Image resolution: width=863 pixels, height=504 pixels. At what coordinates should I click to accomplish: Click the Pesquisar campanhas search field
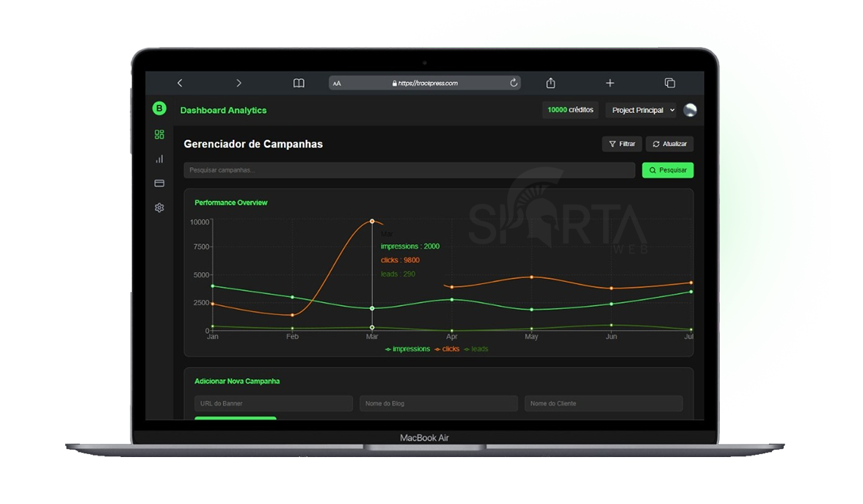pos(409,170)
